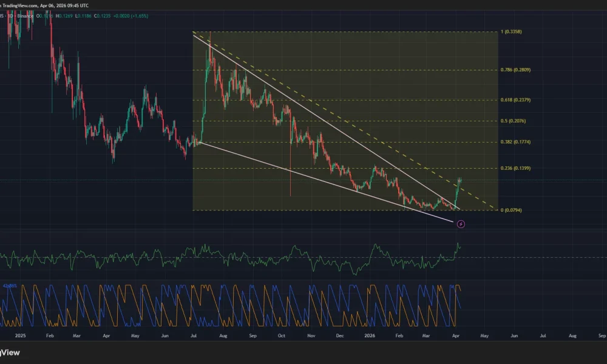The image size is (607, 364).
Task: Select the 1D timeframe label
Action: tap(10, 16)
